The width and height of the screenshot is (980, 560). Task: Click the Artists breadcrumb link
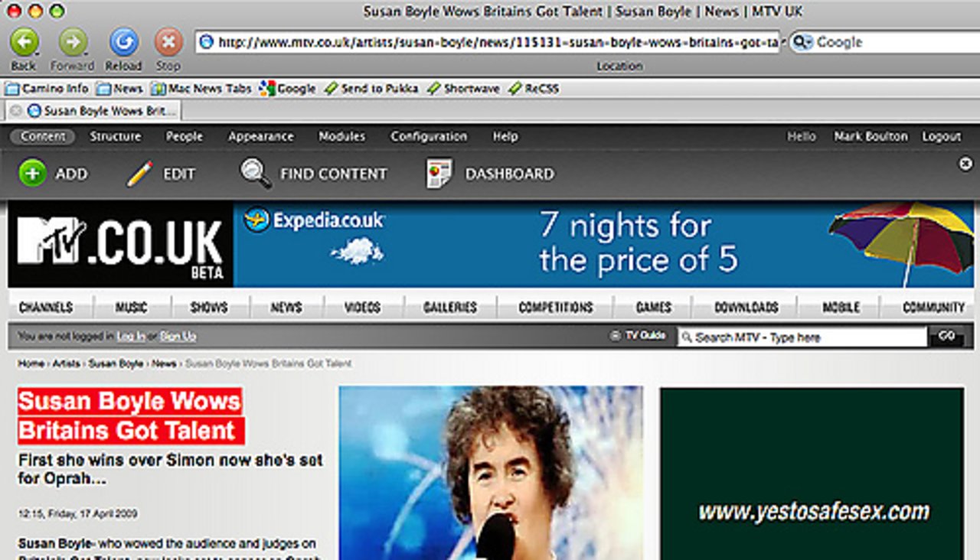tap(66, 364)
